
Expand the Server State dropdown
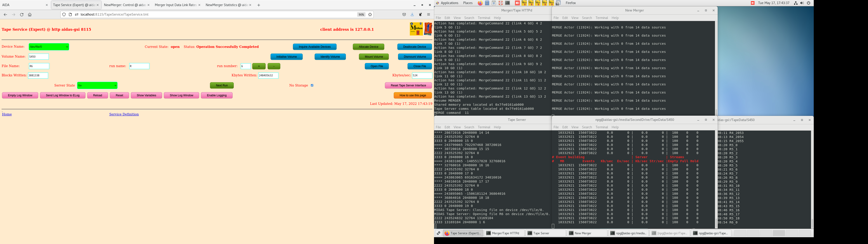(97, 86)
